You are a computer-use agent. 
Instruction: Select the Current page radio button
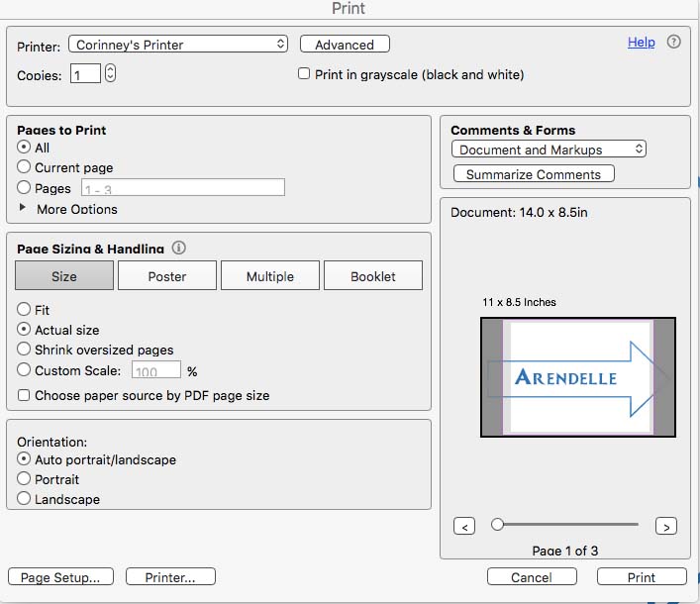[25, 168]
